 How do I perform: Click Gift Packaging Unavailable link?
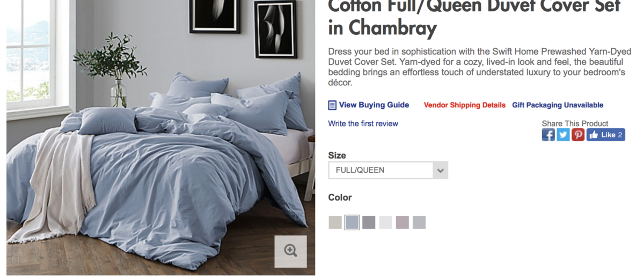coord(558,105)
